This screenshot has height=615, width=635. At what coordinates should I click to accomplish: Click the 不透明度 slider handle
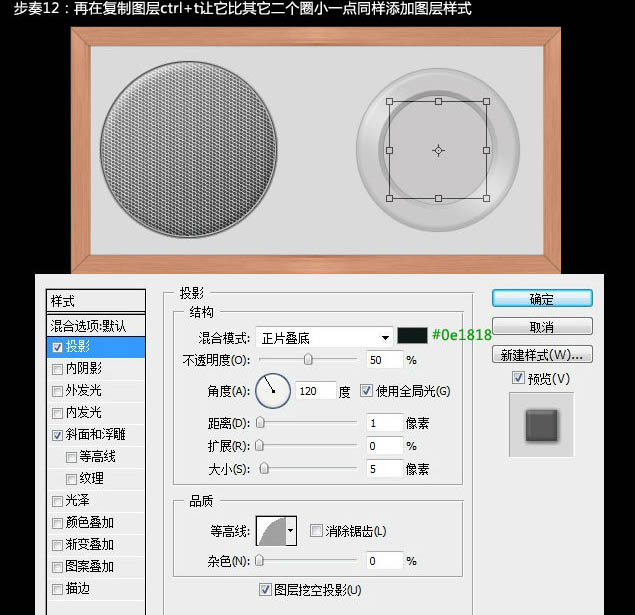[308, 359]
